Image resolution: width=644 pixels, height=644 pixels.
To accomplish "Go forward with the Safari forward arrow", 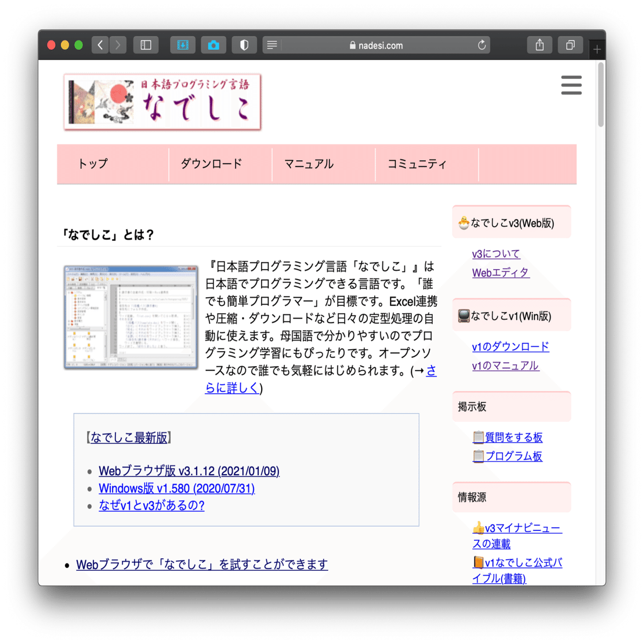I will coord(118,45).
